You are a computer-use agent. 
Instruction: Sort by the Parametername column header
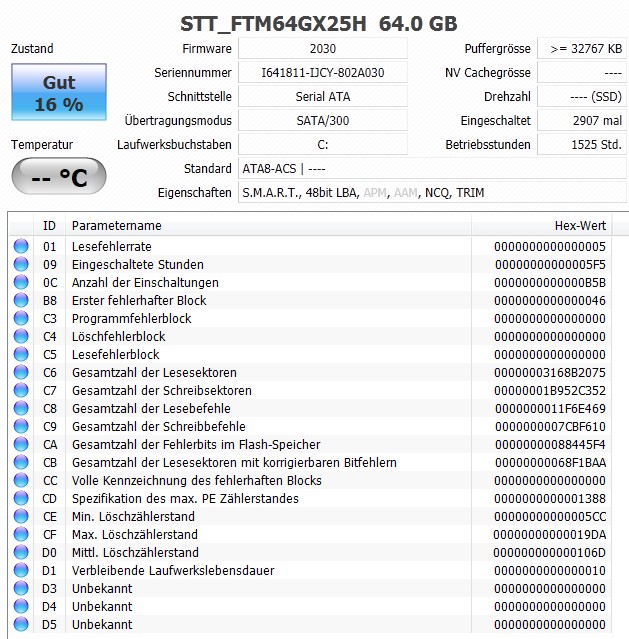268,225
